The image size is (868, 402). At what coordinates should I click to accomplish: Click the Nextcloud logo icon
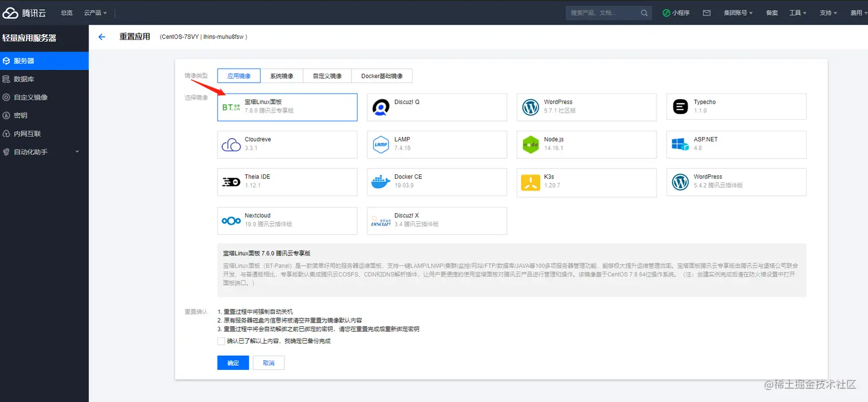231,221
